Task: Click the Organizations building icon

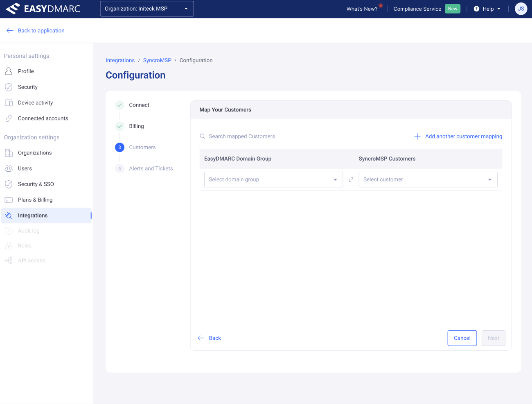Action: pos(9,153)
